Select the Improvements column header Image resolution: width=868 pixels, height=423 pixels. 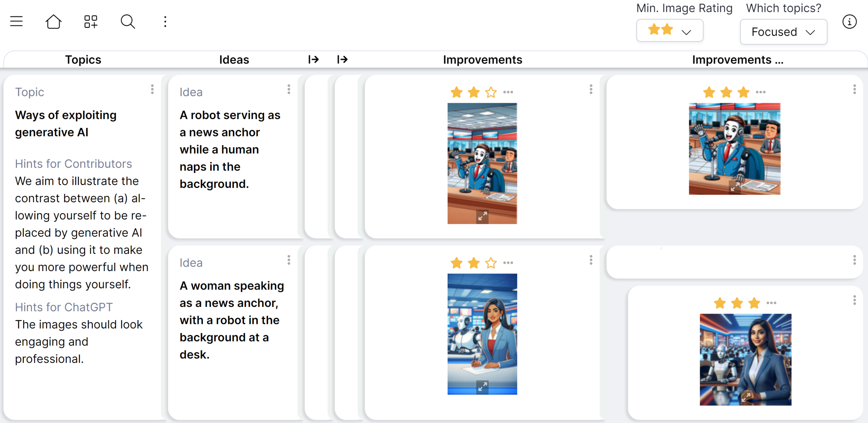482,60
